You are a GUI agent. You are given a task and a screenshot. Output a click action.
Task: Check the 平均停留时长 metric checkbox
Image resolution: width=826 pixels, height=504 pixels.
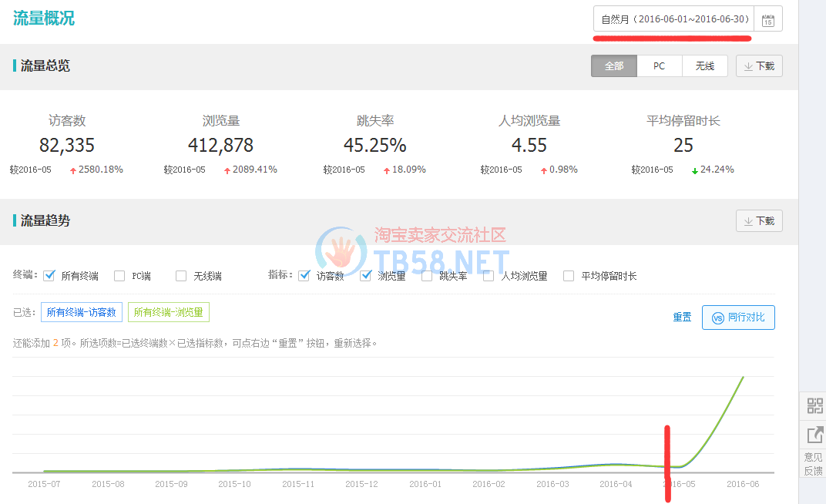pyautogui.click(x=569, y=276)
